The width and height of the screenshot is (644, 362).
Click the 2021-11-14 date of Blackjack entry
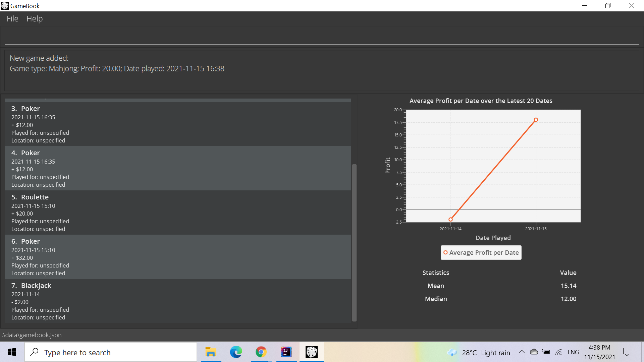(x=25, y=294)
